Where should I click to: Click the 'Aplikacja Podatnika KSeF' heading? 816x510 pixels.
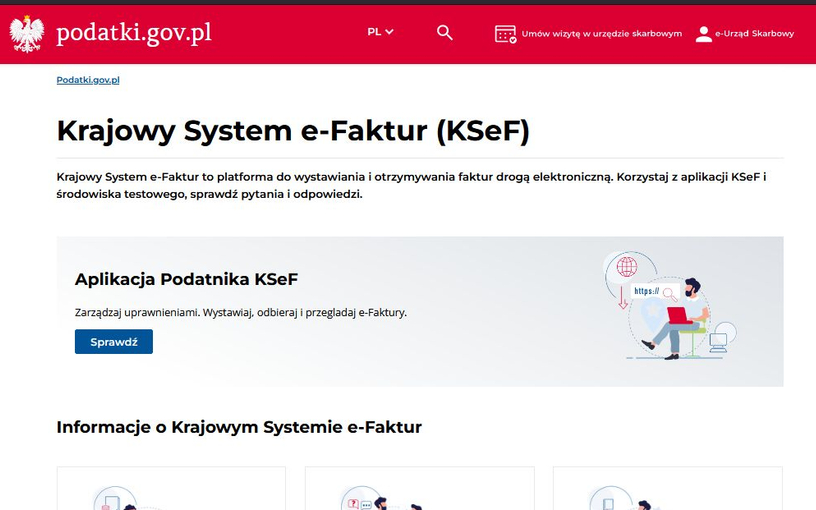[x=186, y=279]
